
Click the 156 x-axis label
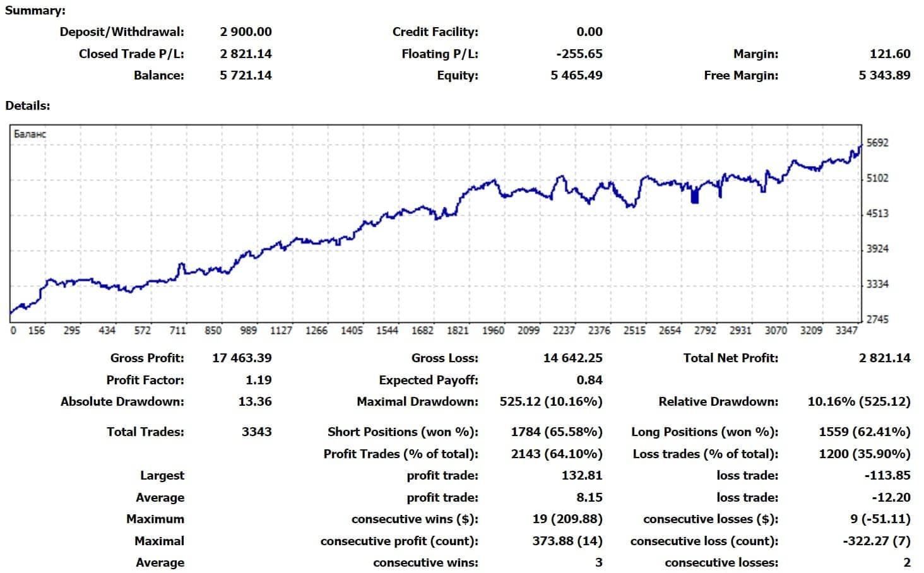coord(37,330)
